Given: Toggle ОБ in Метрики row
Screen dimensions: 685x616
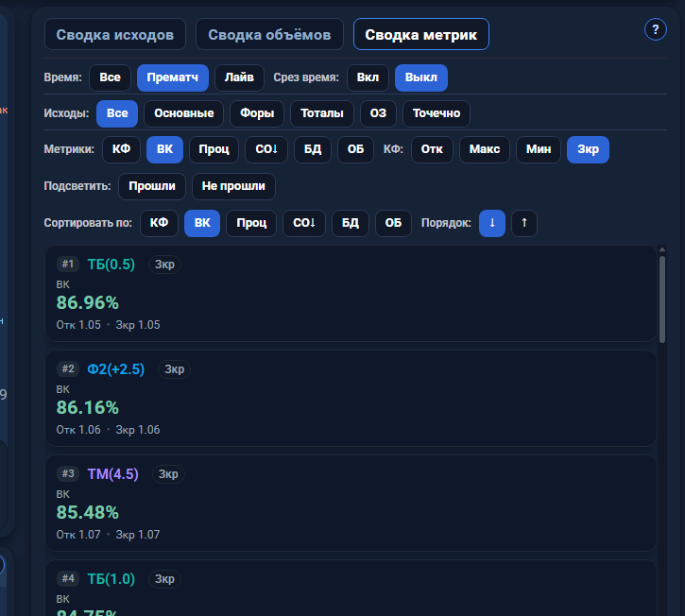Looking at the screenshot, I should pyautogui.click(x=355, y=149).
